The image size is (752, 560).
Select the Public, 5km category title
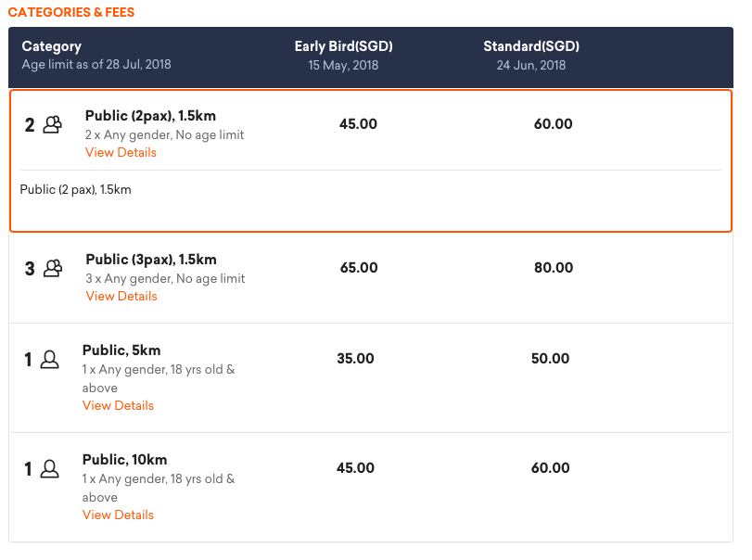[x=121, y=350]
